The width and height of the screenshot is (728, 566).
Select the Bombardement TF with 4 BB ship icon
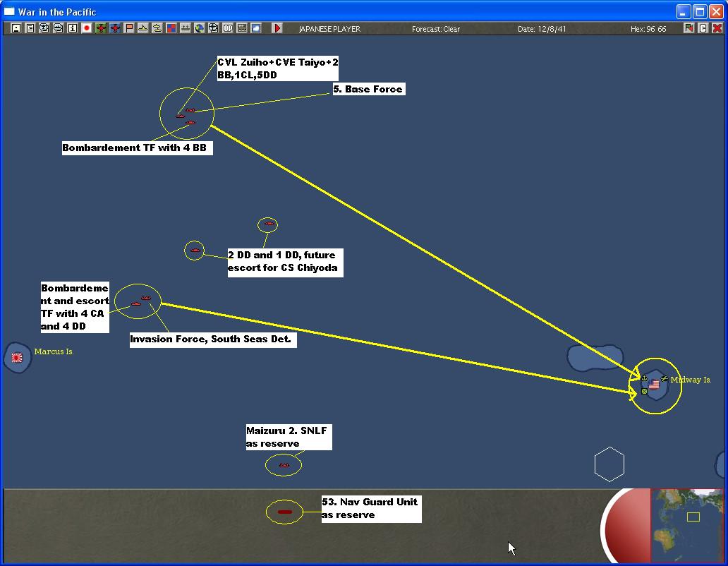point(190,123)
